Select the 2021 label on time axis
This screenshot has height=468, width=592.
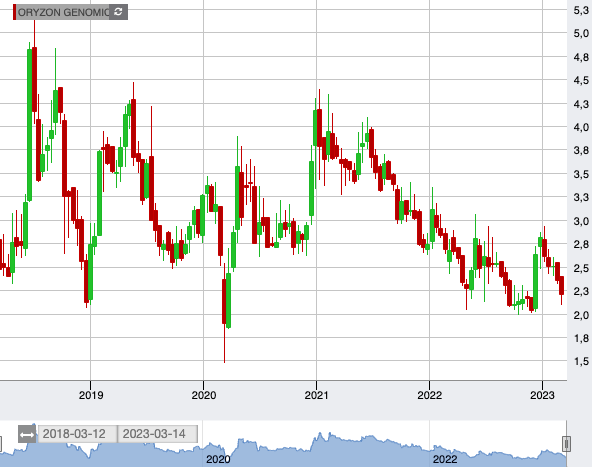tap(316, 395)
